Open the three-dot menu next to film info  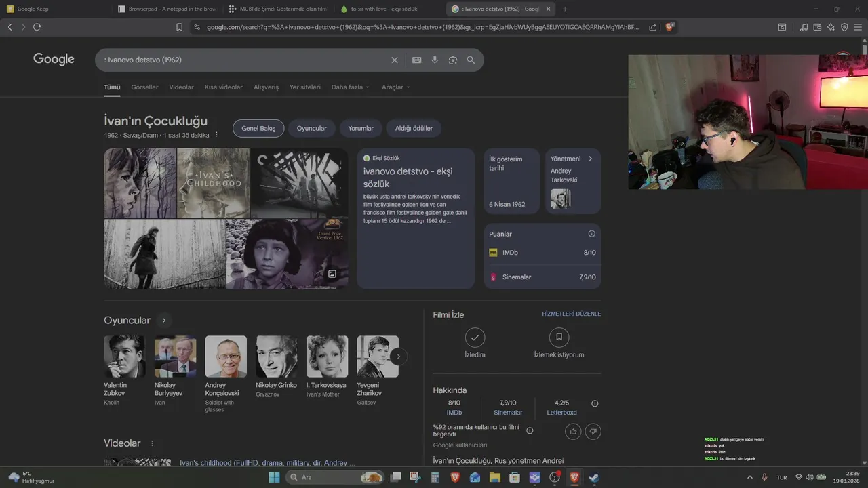tap(216, 135)
